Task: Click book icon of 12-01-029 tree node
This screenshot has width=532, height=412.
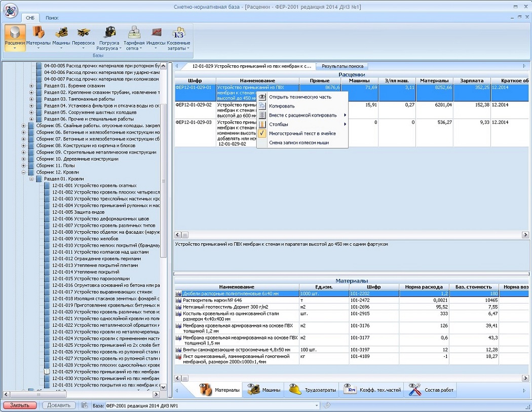Action: (x=47, y=371)
